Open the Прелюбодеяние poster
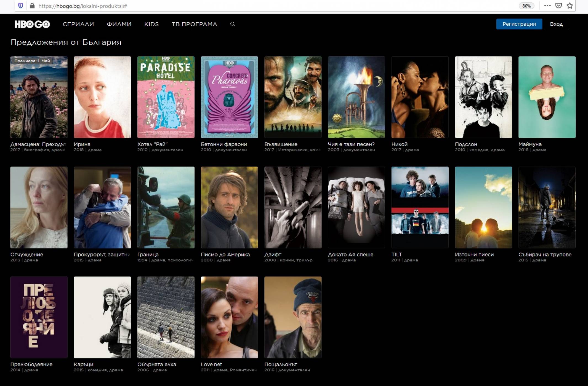The width and height of the screenshot is (588, 386). [39, 317]
